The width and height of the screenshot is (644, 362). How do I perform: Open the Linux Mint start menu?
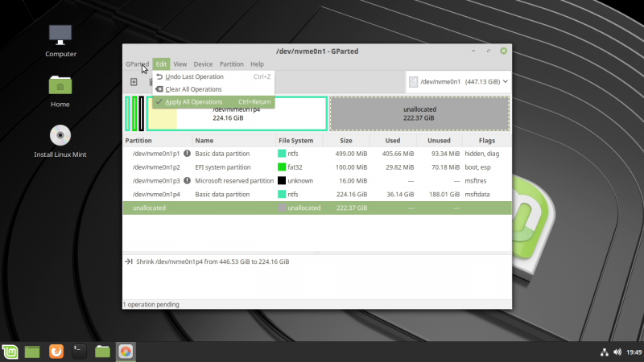point(10,352)
